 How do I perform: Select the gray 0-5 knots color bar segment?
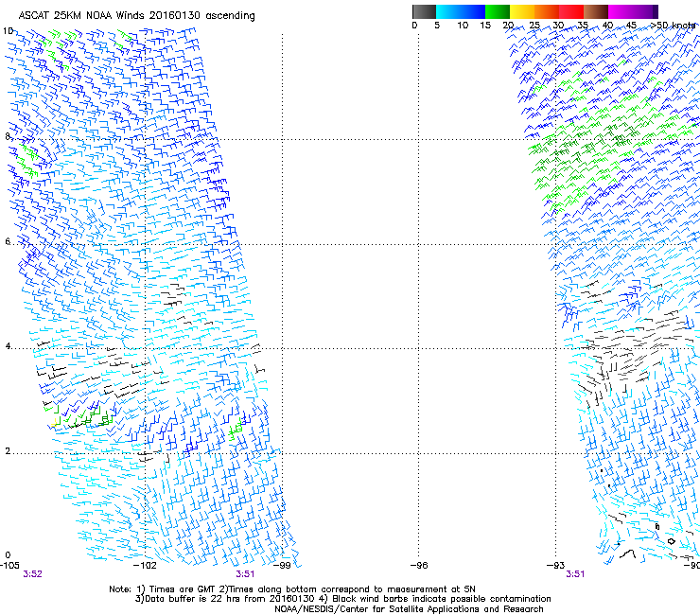(x=424, y=11)
